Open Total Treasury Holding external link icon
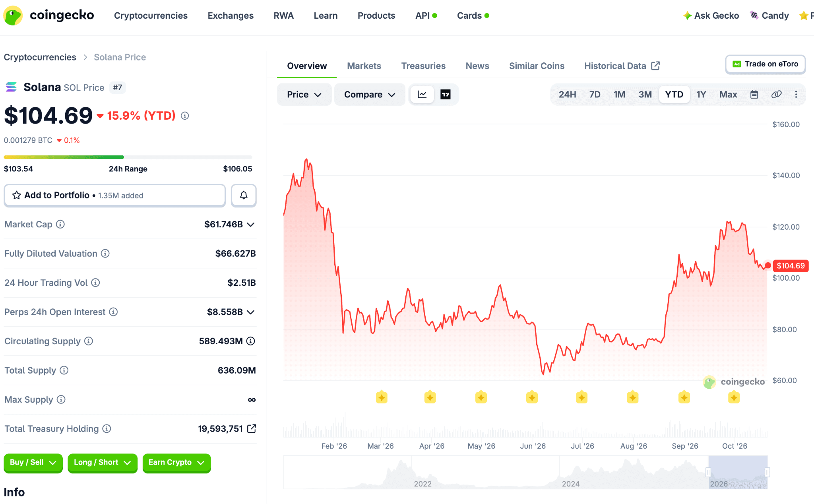 252,429
